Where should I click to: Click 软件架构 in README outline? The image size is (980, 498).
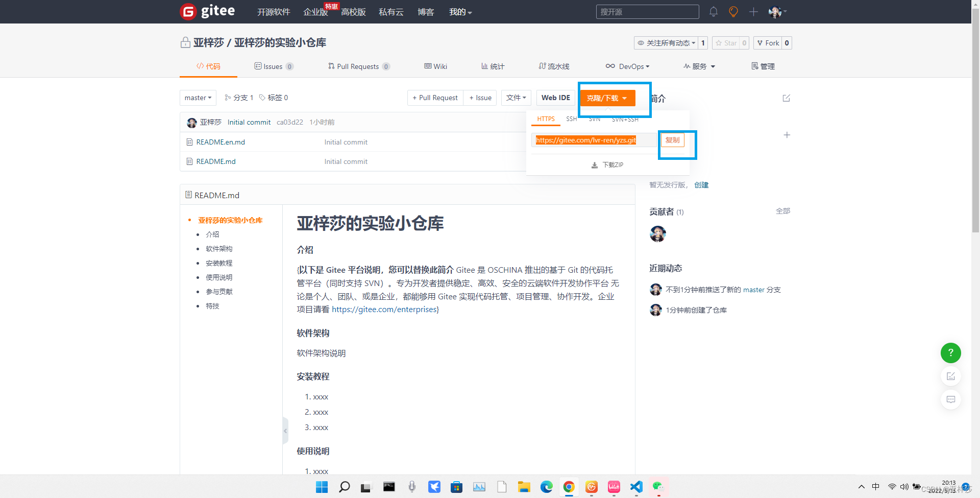tap(219, 249)
